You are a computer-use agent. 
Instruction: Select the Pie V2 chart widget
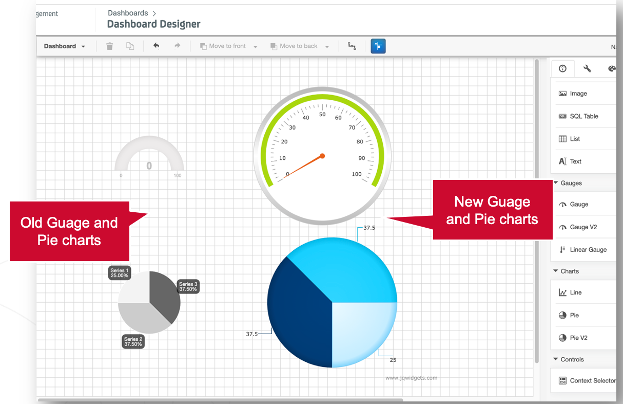(580, 338)
